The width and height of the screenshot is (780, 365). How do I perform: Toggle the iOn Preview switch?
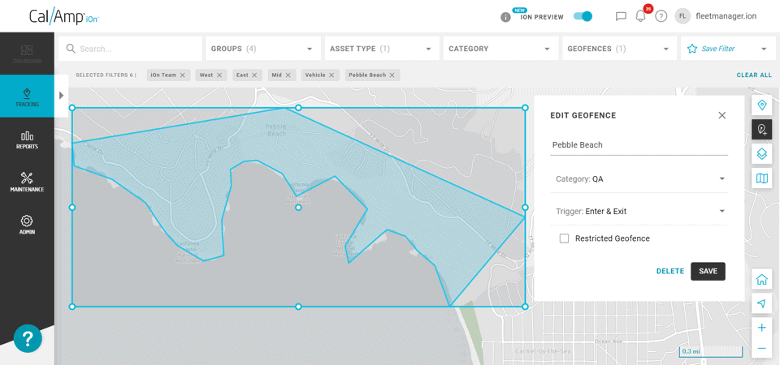click(583, 16)
